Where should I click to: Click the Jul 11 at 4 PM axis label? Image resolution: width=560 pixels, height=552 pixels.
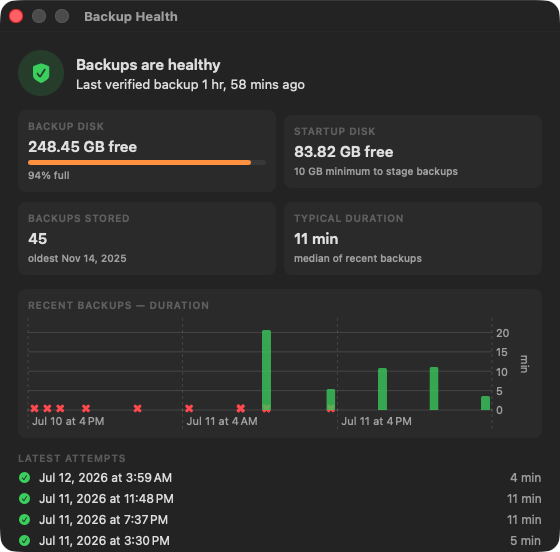tap(376, 421)
